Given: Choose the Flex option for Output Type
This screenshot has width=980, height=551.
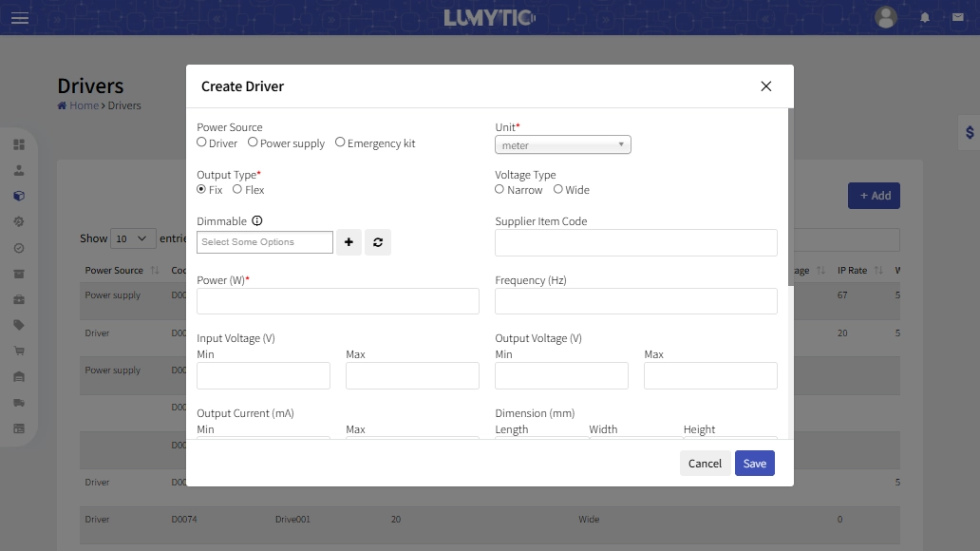Looking at the screenshot, I should pyautogui.click(x=236, y=189).
